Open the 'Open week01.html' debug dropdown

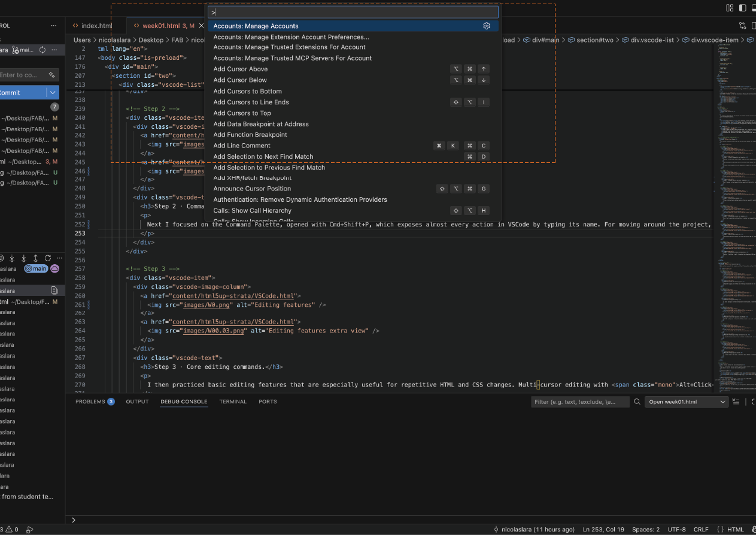[687, 402]
